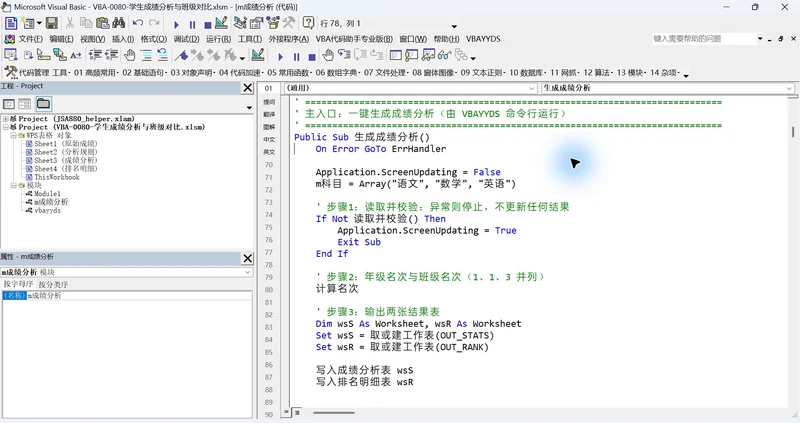This screenshot has height=423, width=800.
Task: Click the Paste clipboard icon
Action: click(x=103, y=23)
